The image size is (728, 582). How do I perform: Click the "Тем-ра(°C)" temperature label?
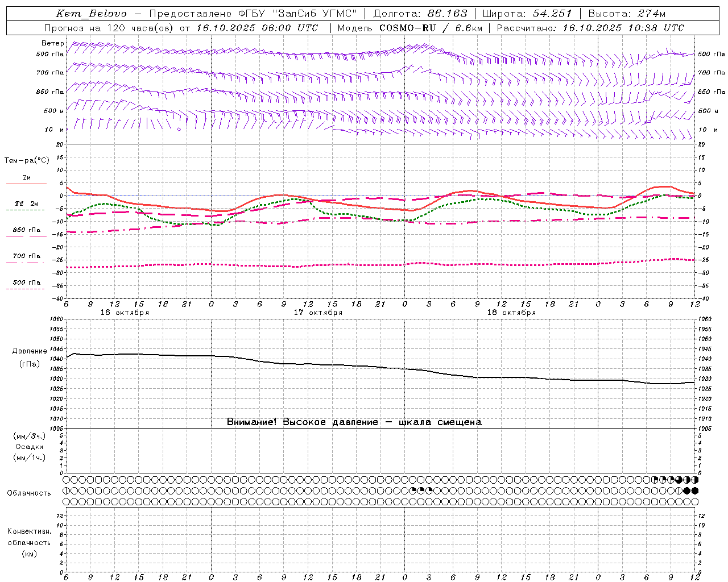[x=27, y=161]
